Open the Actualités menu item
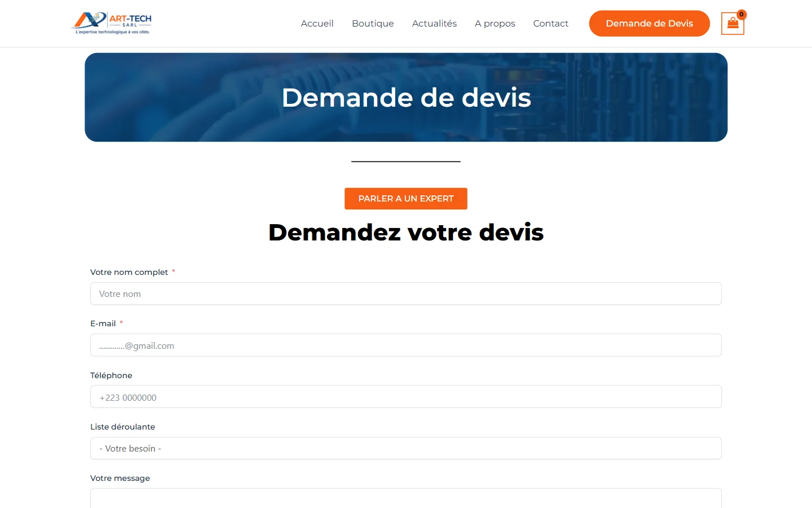 click(434, 24)
